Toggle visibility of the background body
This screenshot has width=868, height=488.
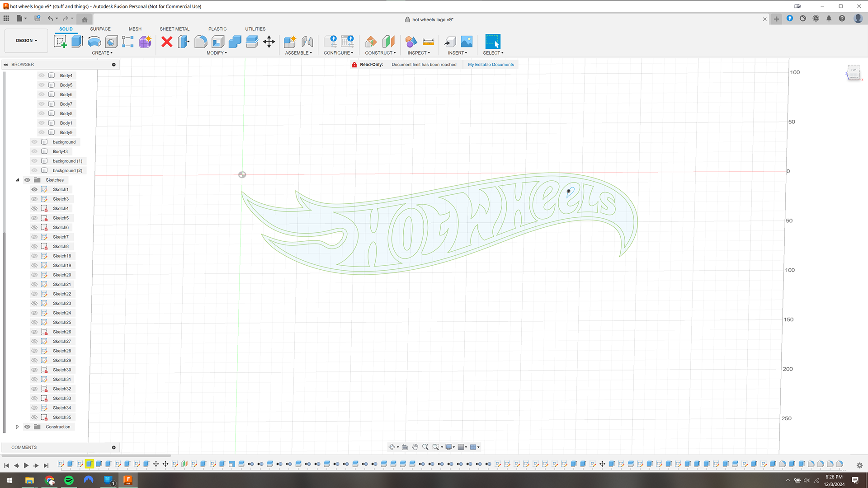[34, 142]
